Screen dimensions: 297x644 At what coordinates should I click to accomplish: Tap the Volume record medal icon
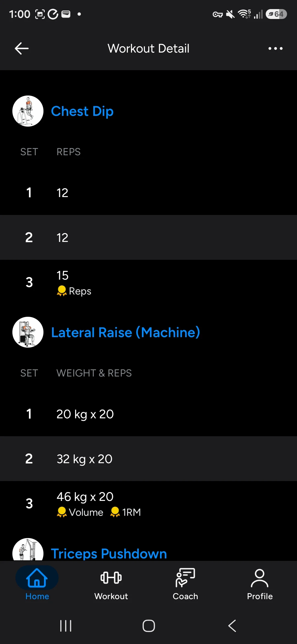click(x=62, y=512)
